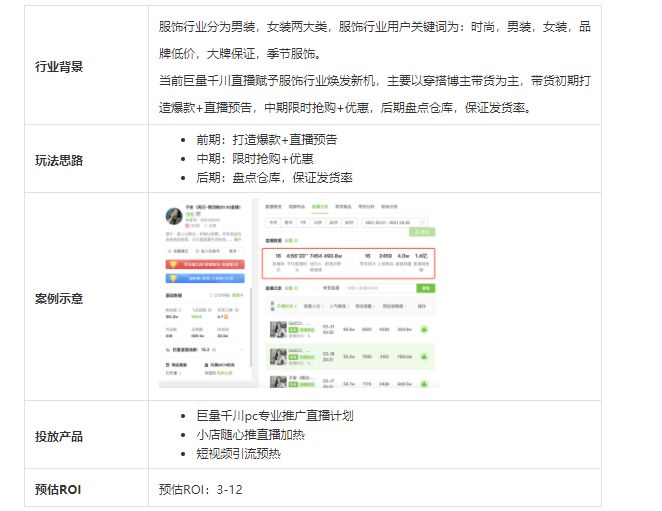Click the green chart icon in the 03-18 livestream row
This screenshot has width=662, height=511.
424,356
